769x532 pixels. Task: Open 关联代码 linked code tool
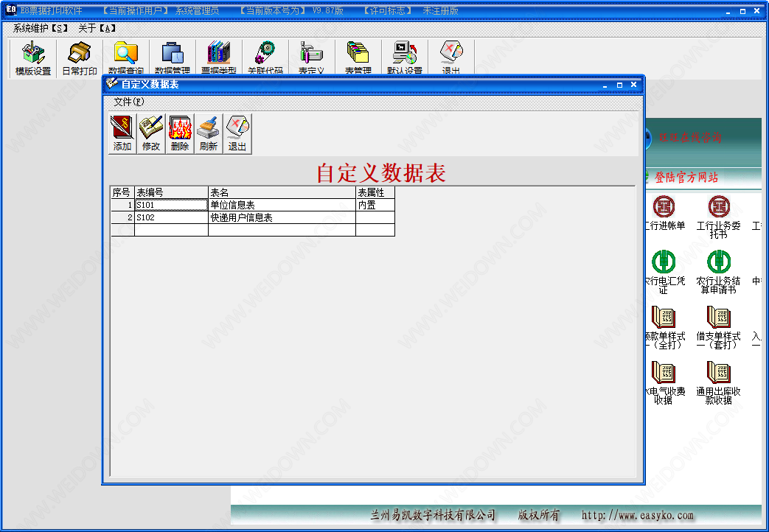click(265, 58)
